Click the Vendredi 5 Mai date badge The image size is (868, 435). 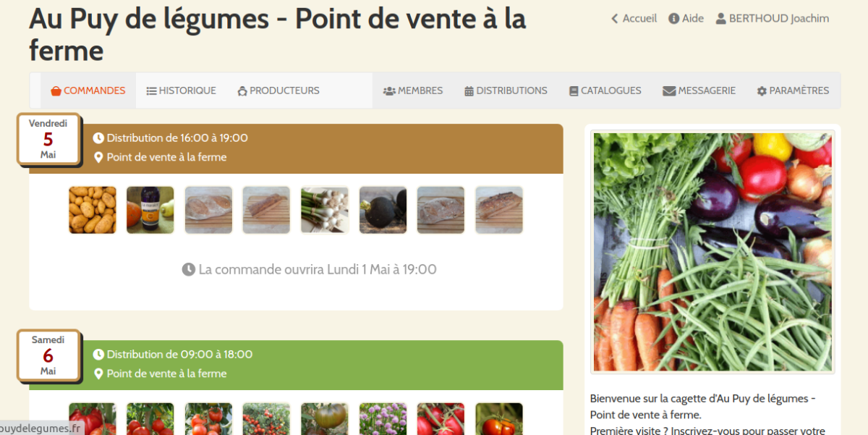click(x=48, y=139)
